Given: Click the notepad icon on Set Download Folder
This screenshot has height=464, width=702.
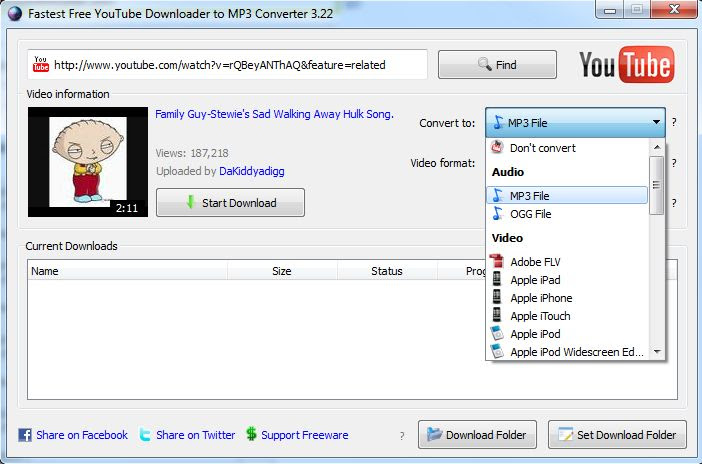Looking at the screenshot, I should click(565, 434).
